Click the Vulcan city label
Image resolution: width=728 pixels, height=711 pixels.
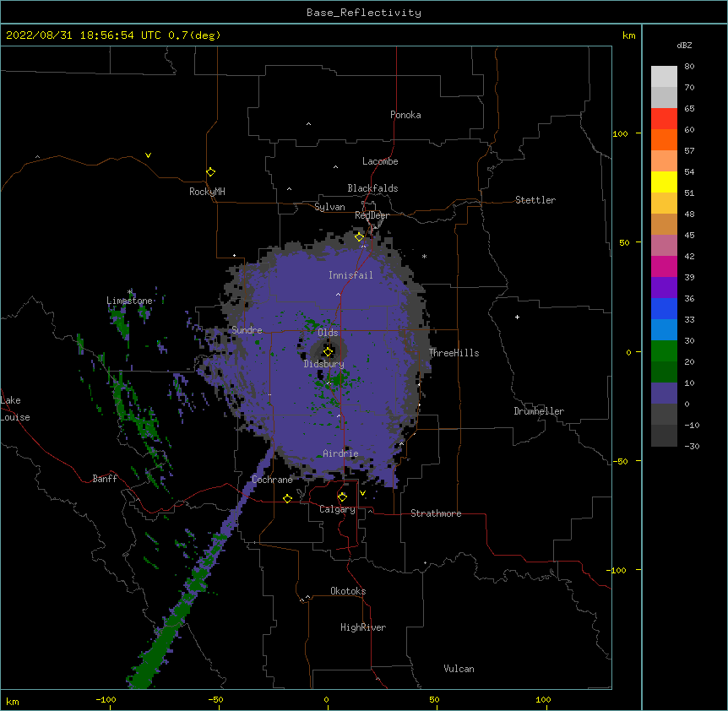click(x=459, y=669)
